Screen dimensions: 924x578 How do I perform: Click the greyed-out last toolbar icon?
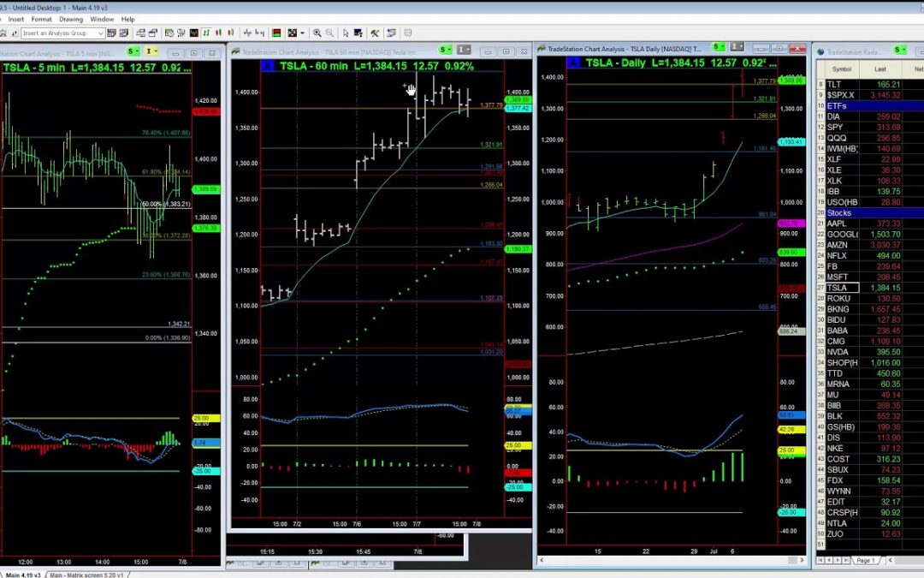407,33
